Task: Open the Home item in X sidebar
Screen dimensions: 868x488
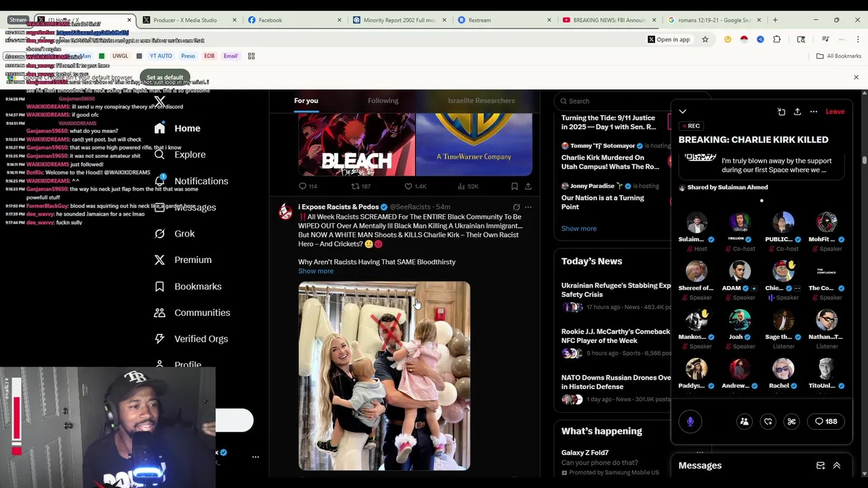Action: click(178, 128)
